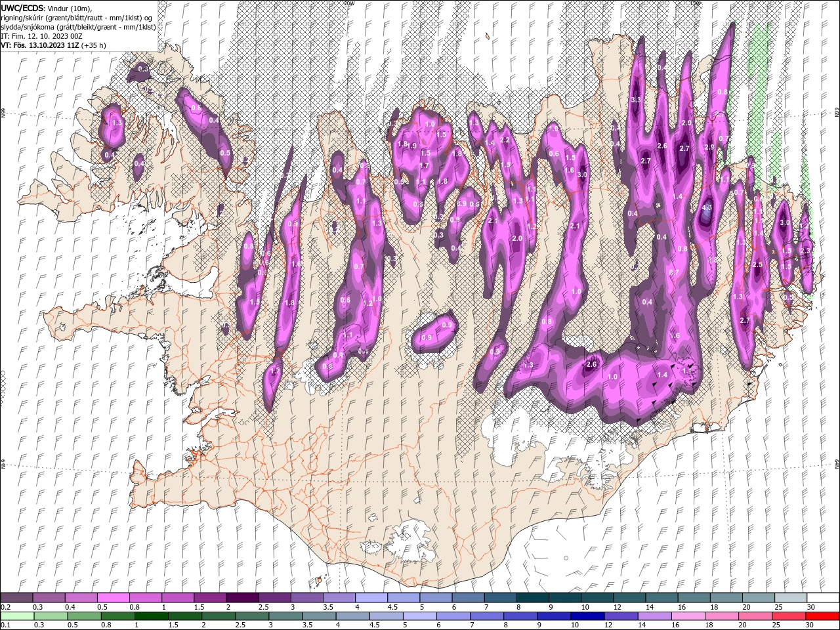Click the 3.3 precipitation value on the map
The width and height of the screenshot is (840, 630).
[x=635, y=100]
